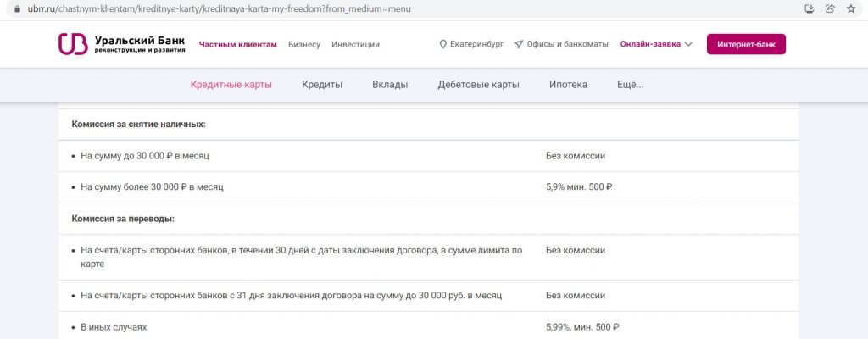
Task: Open the Кредиты section
Action: (322, 85)
